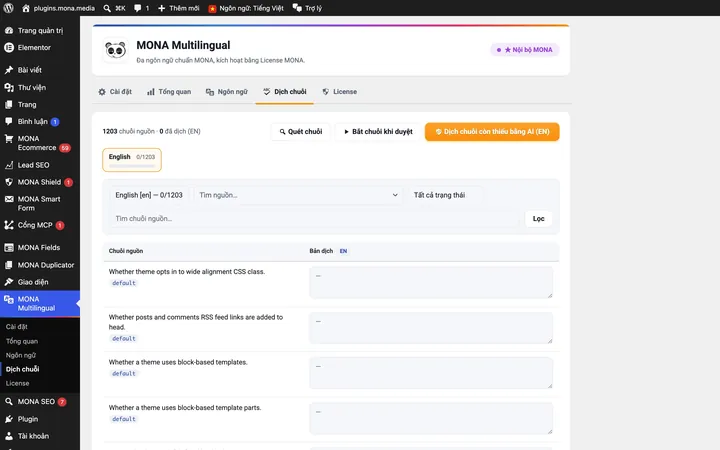Click the Elementor sidebar icon

[9, 47]
